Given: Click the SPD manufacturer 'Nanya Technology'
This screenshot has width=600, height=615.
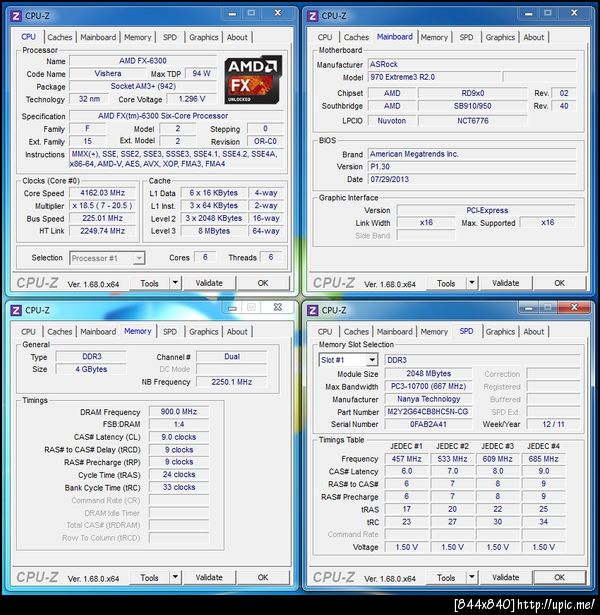Looking at the screenshot, I should pos(428,399).
